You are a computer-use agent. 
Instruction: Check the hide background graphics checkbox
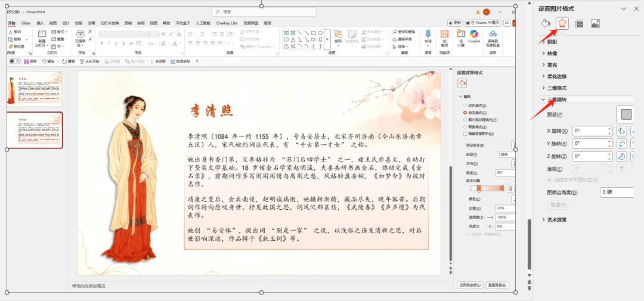pos(465,132)
